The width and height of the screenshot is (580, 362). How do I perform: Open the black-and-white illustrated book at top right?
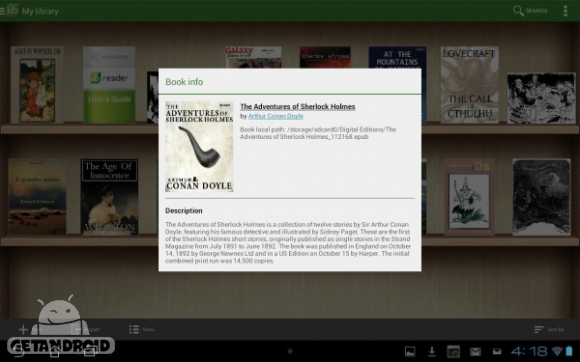click(x=541, y=98)
